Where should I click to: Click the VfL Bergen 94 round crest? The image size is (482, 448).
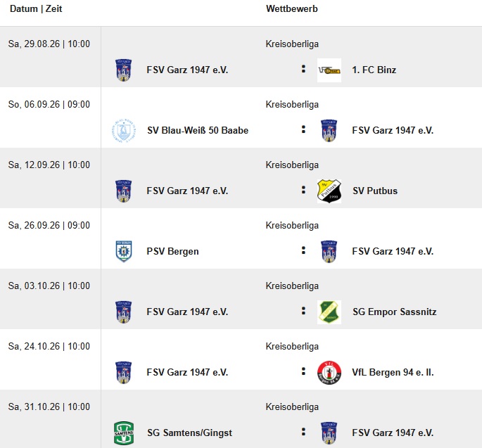click(x=329, y=373)
